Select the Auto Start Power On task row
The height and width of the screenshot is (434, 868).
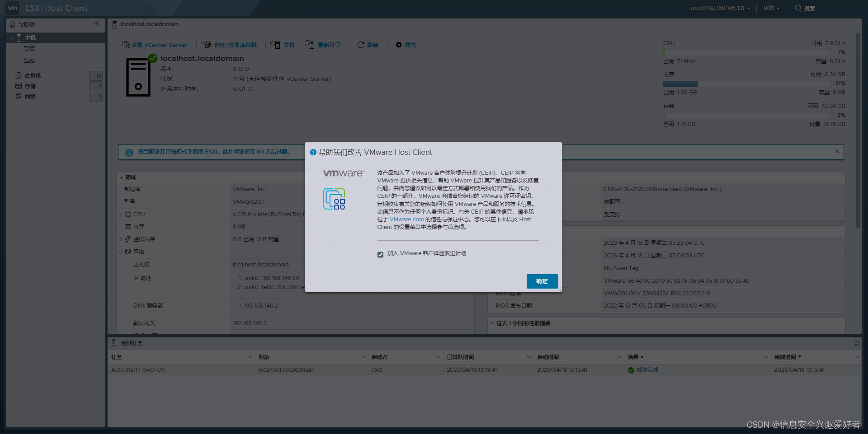click(x=484, y=370)
